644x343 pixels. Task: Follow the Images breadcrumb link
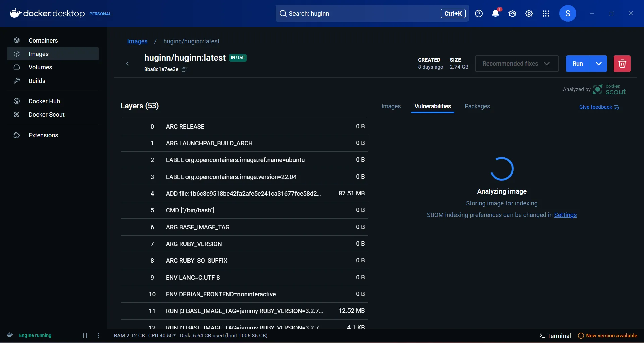pyautogui.click(x=137, y=41)
